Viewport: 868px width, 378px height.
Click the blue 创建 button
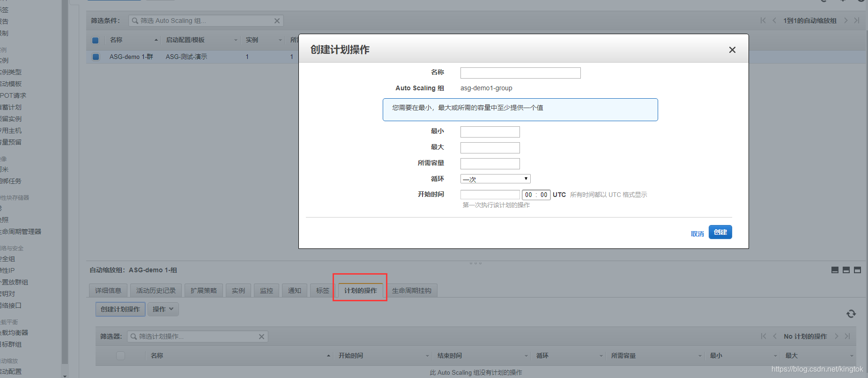720,232
